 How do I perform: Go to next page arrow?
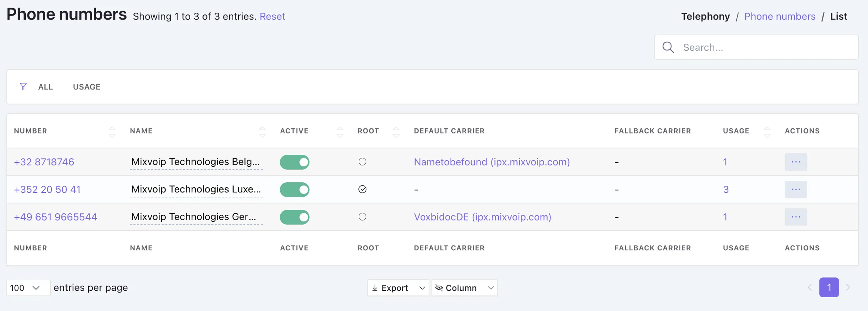(x=848, y=287)
